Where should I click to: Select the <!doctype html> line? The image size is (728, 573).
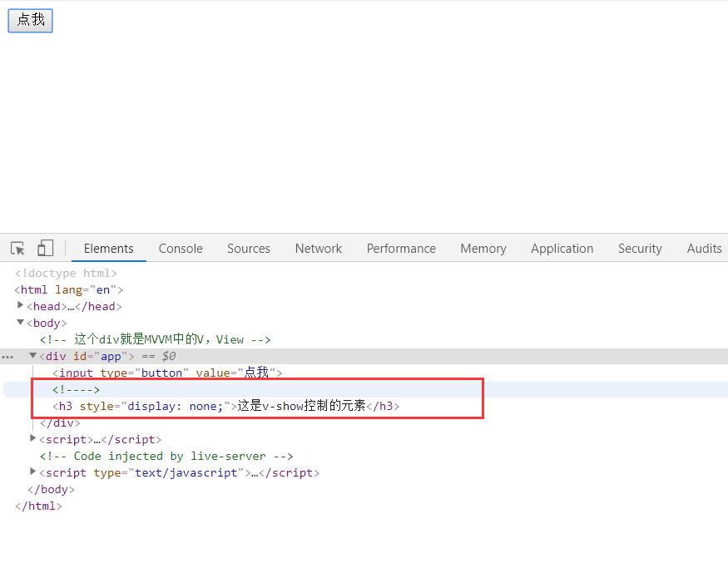click(66, 274)
